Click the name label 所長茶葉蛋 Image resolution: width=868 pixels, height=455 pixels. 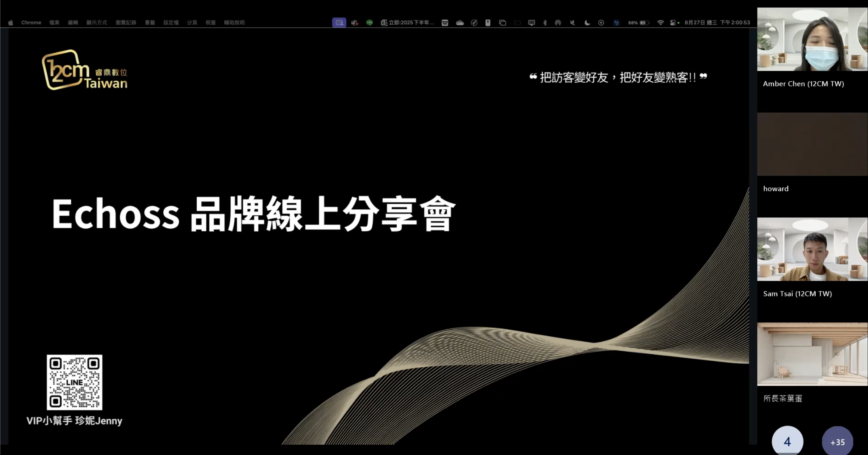[x=782, y=398]
